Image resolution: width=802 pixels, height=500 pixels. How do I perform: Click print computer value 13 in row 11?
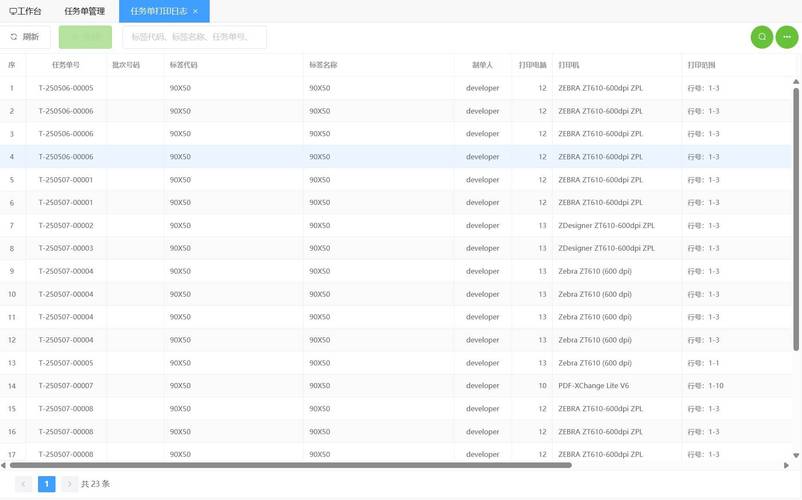click(x=542, y=317)
